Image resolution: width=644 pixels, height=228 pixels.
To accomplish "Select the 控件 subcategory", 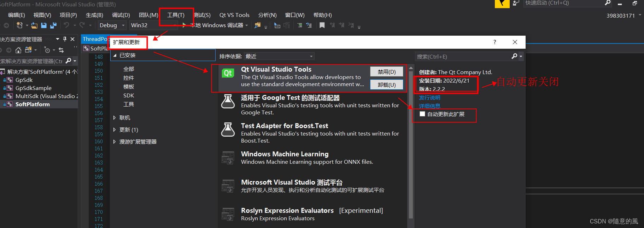I will click(x=129, y=78).
